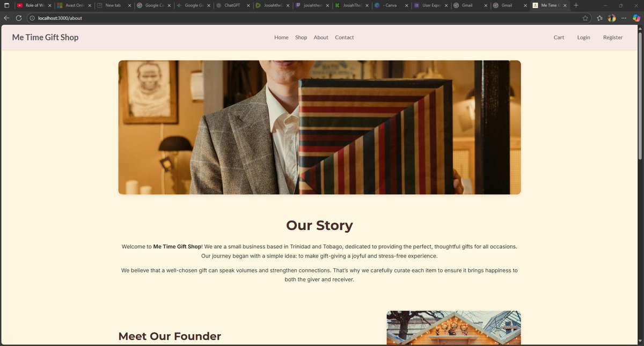Click the browser back arrow
644x346 pixels.
(6, 18)
